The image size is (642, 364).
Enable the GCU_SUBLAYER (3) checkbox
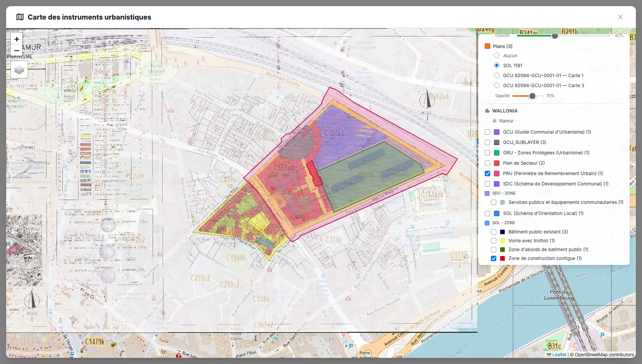pos(487,142)
